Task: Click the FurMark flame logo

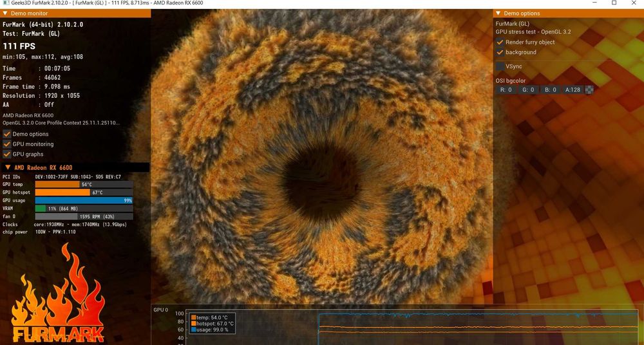Action: (x=57, y=294)
